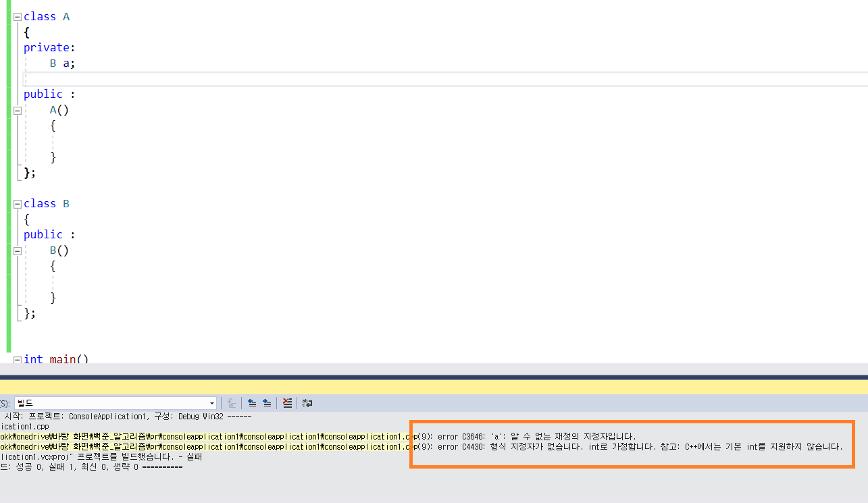Click the B() constructor name
Image resolution: width=868 pixels, height=503 pixels.
coord(59,250)
